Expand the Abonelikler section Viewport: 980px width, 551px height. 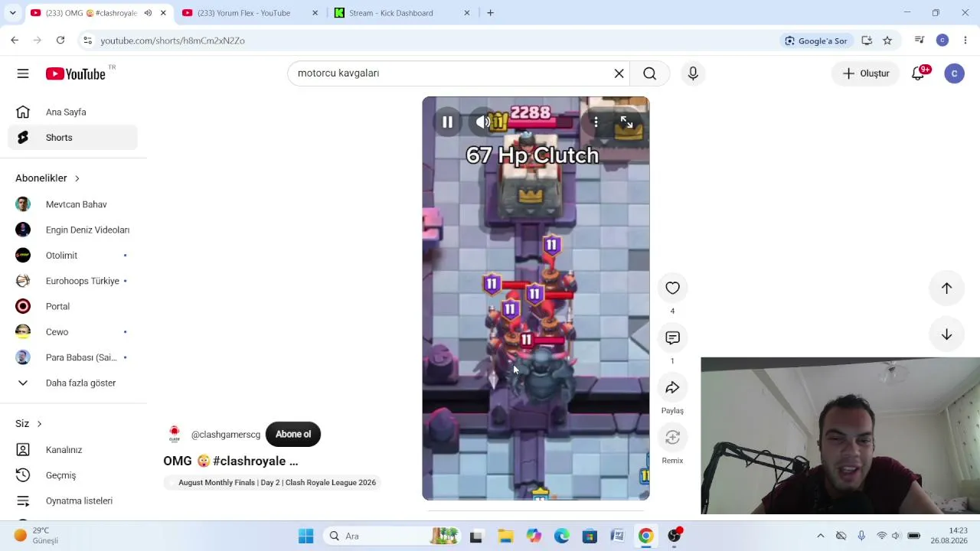pos(47,178)
